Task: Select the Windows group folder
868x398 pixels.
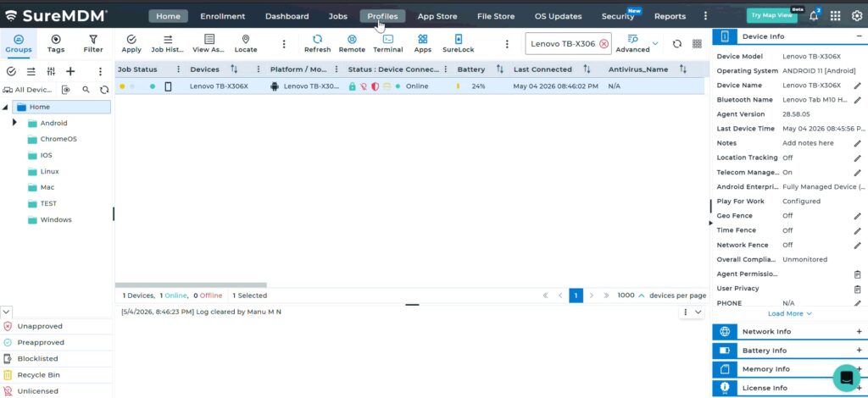Action: pos(56,219)
